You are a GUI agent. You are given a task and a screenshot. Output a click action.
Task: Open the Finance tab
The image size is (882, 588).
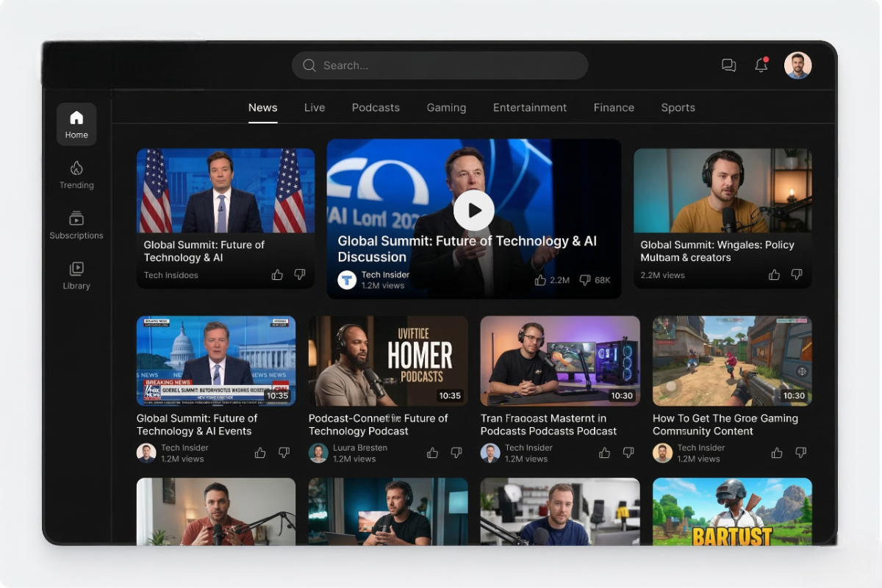(614, 107)
